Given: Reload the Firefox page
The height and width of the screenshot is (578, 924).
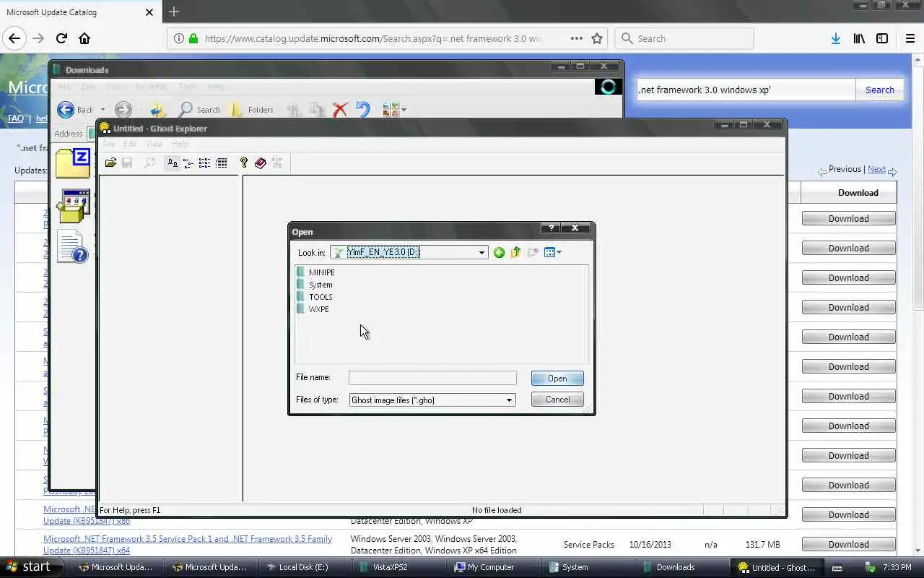Looking at the screenshot, I should [61, 38].
